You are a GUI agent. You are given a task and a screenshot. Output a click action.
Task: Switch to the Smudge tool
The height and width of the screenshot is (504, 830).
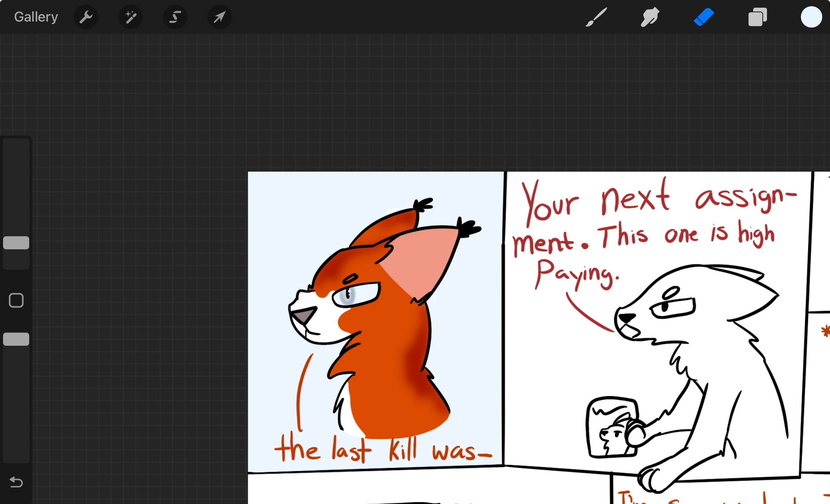[649, 17]
